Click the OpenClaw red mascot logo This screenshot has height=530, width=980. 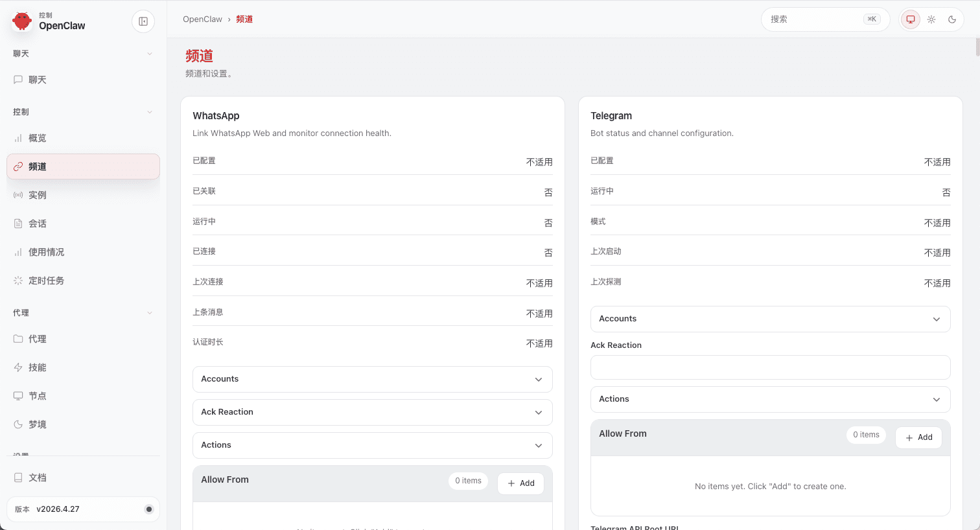tap(22, 21)
